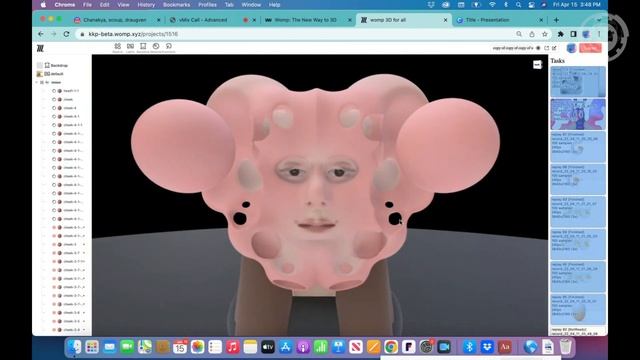Open the tab search chevron in the tab strip
Viewport: 640px width, 360px height.
coord(599,20)
